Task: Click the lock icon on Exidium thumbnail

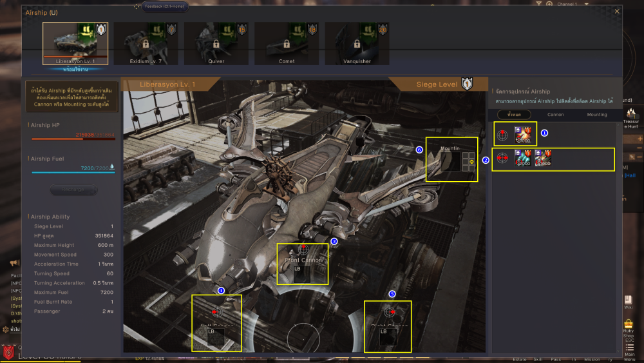Action: click(146, 44)
